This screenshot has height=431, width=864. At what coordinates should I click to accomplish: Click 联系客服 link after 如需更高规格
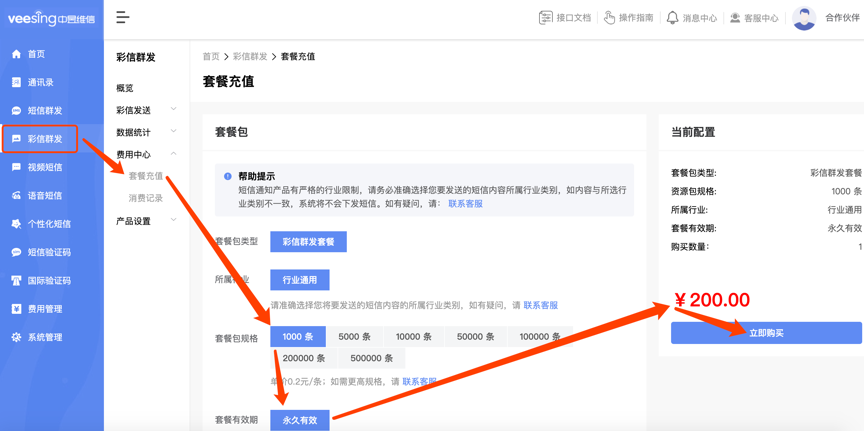[420, 381]
